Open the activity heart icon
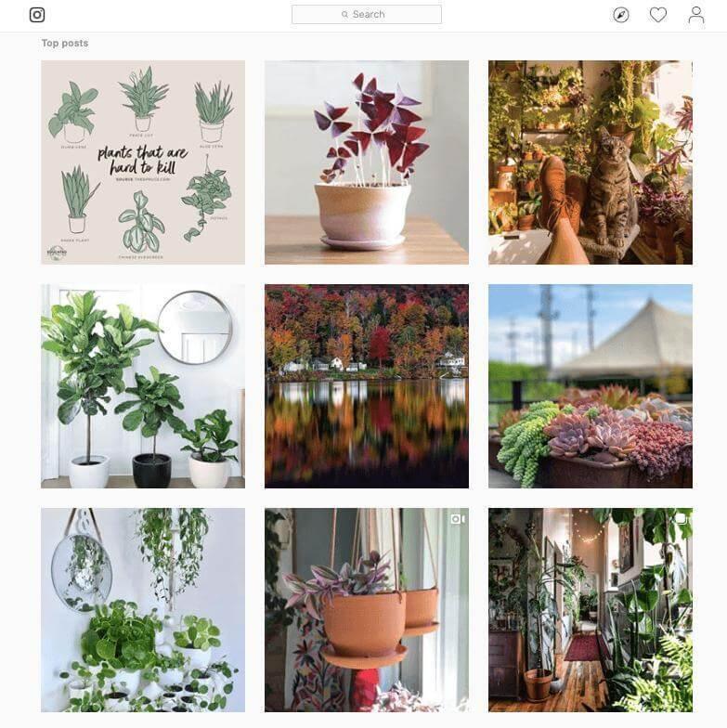This screenshot has height=728, width=727. 657,15
